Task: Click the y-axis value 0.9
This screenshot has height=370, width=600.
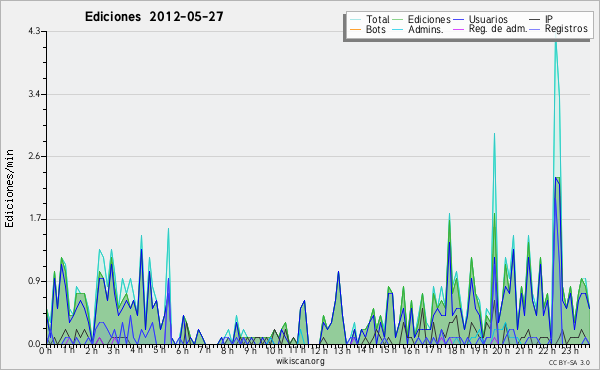Action: coord(34,282)
